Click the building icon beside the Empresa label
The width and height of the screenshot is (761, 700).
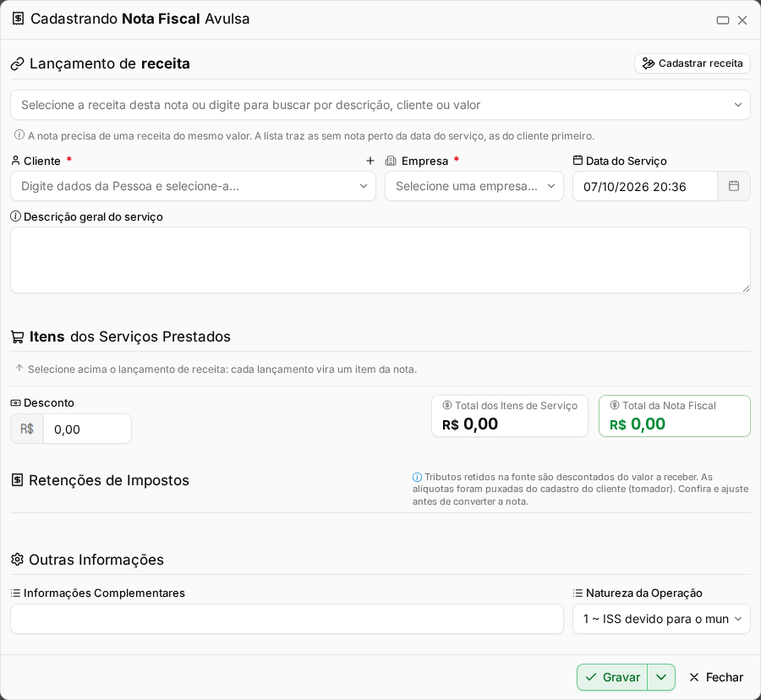coord(391,161)
